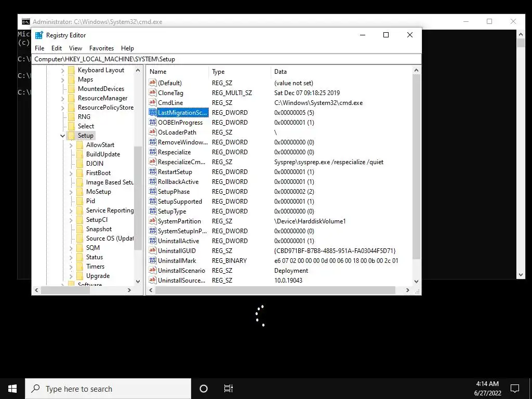Open the File menu
This screenshot has width=532, height=399.
click(x=39, y=48)
